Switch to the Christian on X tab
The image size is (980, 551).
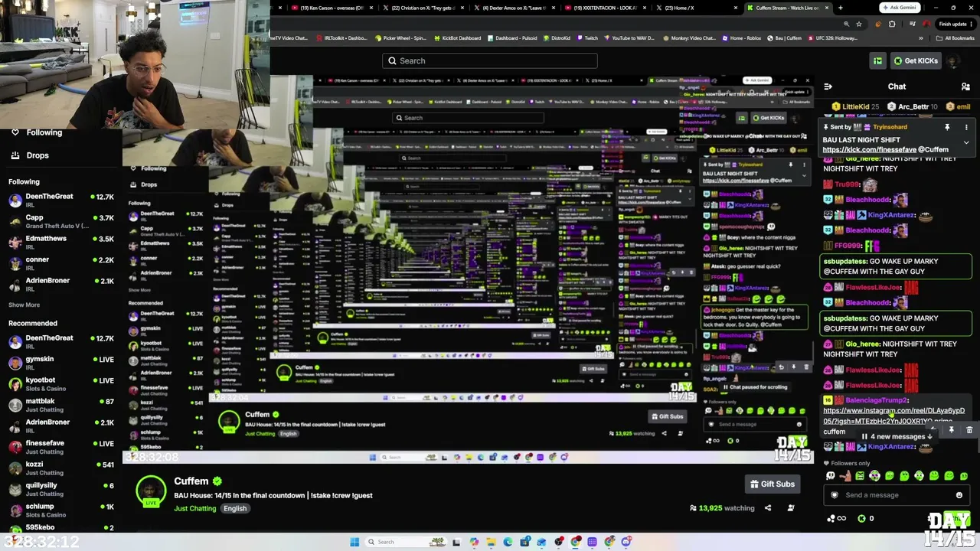click(x=423, y=8)
